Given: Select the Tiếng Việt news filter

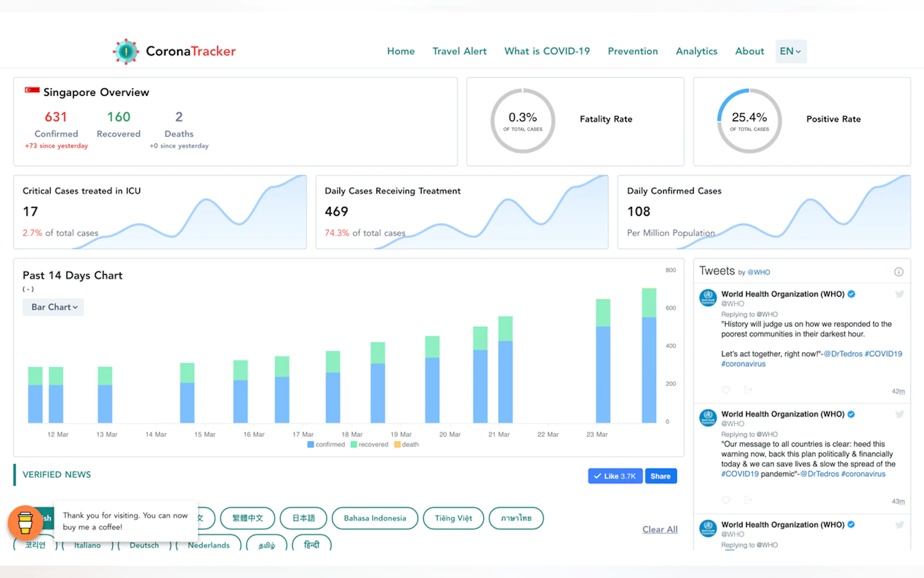Looking at the screenshot, I should coord(453,518).
